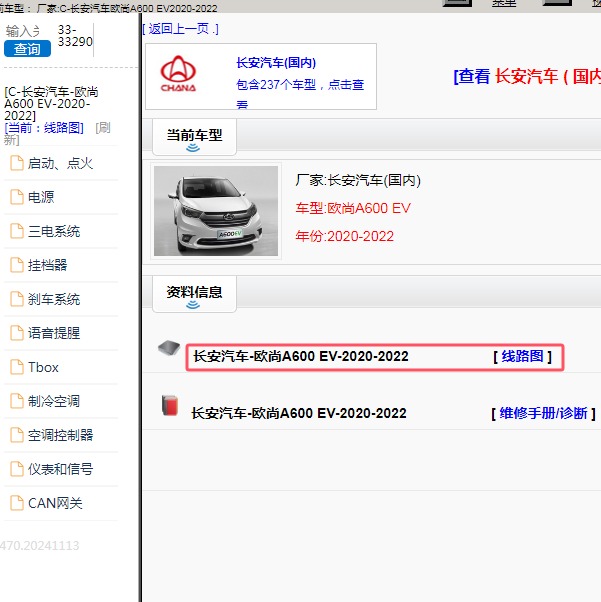Click the document icon beside 空调控制器
The width and height of the screenshot is (601, 602).
coord(17,435)
